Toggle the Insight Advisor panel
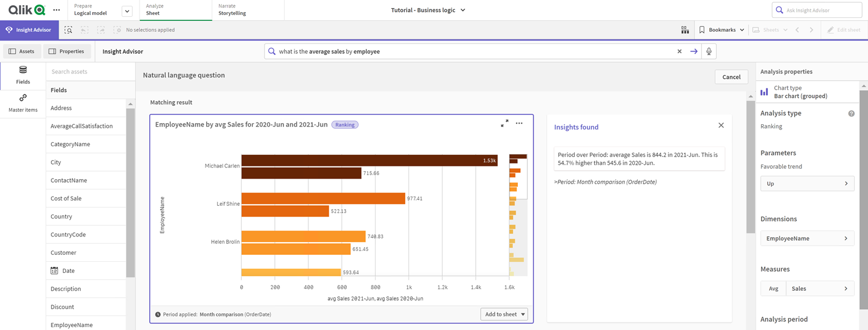 (29, 30)
